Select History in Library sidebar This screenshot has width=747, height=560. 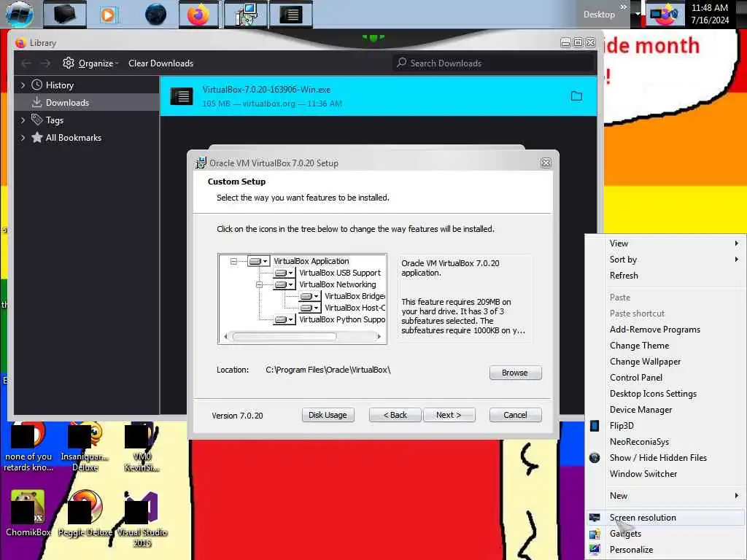tap(60, 85)
